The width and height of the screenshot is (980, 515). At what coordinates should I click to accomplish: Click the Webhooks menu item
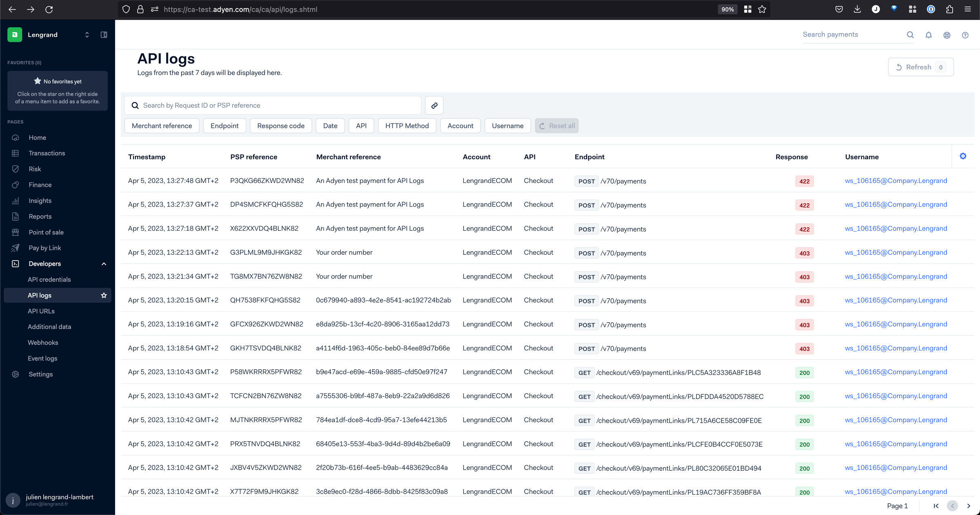point(42,342)
